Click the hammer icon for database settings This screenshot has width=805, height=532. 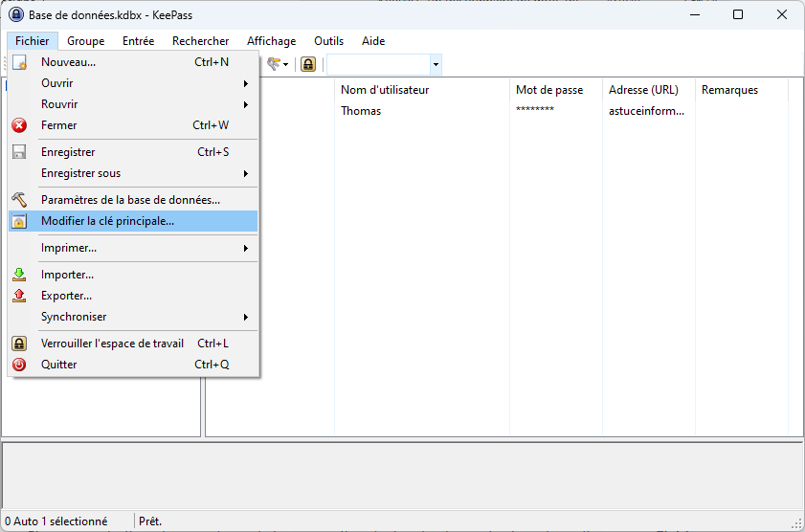(19, 200)
